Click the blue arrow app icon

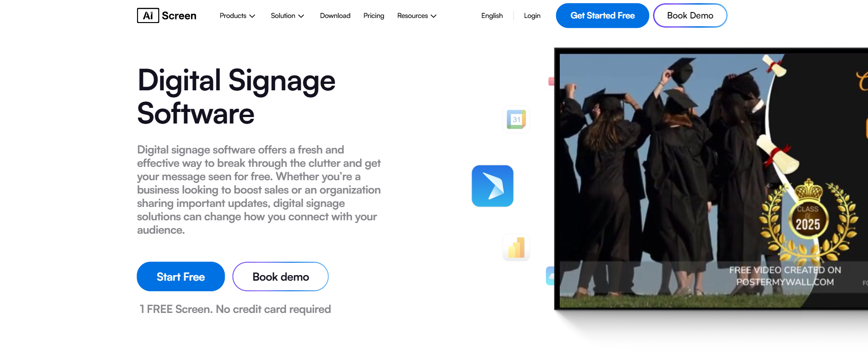coord(492,186)
